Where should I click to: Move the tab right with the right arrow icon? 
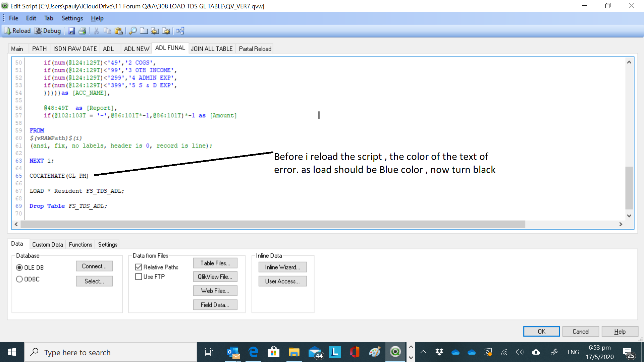pyautogui.click(x=166, y=31)
